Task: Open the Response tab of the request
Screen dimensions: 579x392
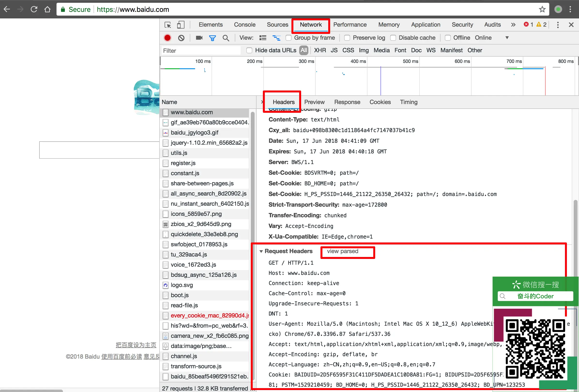Action: tap(347, 102)
